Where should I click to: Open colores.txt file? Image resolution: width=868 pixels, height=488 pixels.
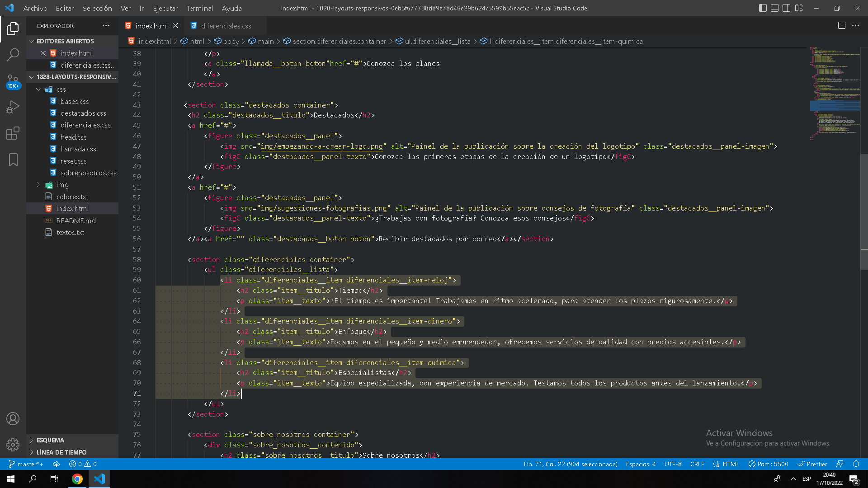(72, 197)
